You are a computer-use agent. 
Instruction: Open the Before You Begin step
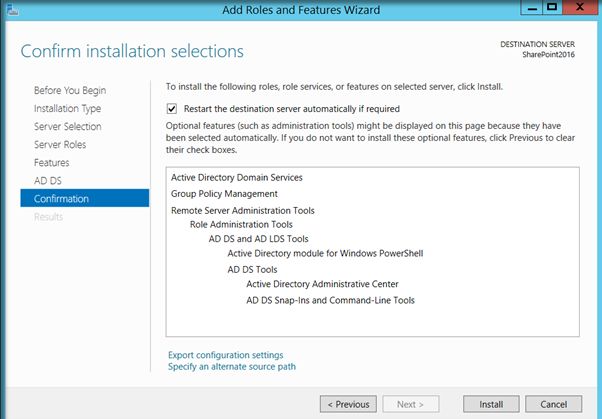point(69,90)
